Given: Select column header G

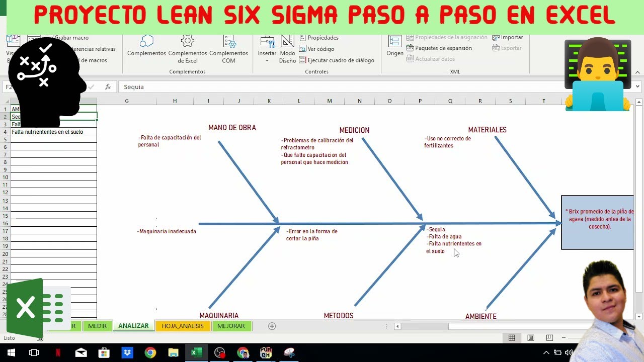Looking at the screenshot, I should click(127, 101).
